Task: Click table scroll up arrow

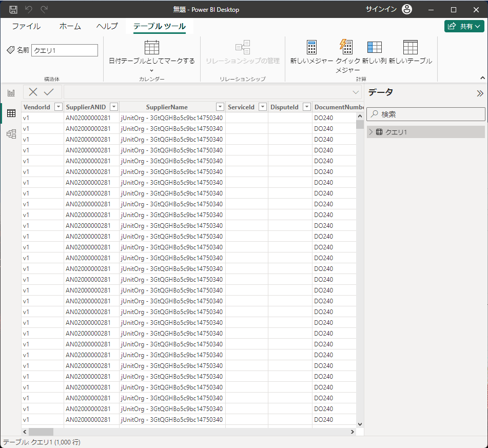Action: coord(360,116)
